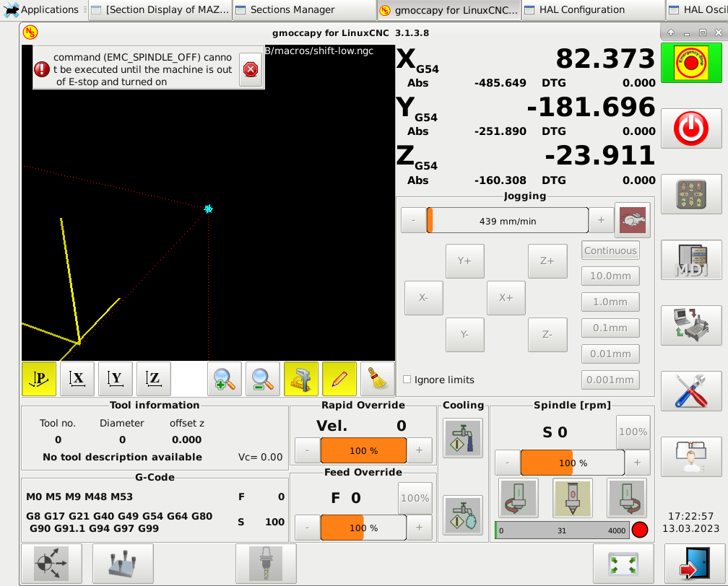The width and height of the screenshot is (728, 586).
Task: Open the tool functions button
Action: click(266, 563)
